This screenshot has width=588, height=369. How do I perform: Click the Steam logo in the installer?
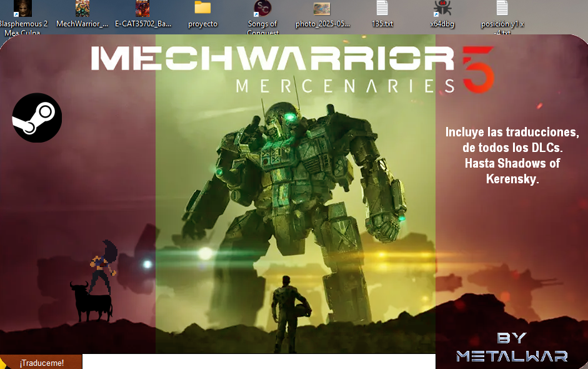click(37, 118)
